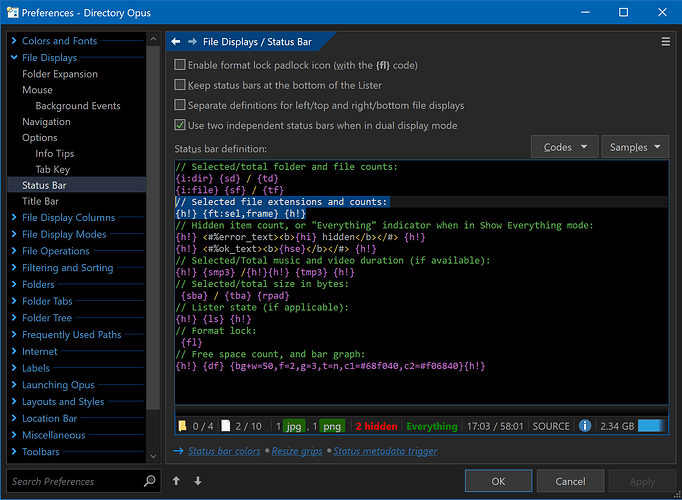
Task: Expand File Operations category
Action: click(x=14, y=250)
